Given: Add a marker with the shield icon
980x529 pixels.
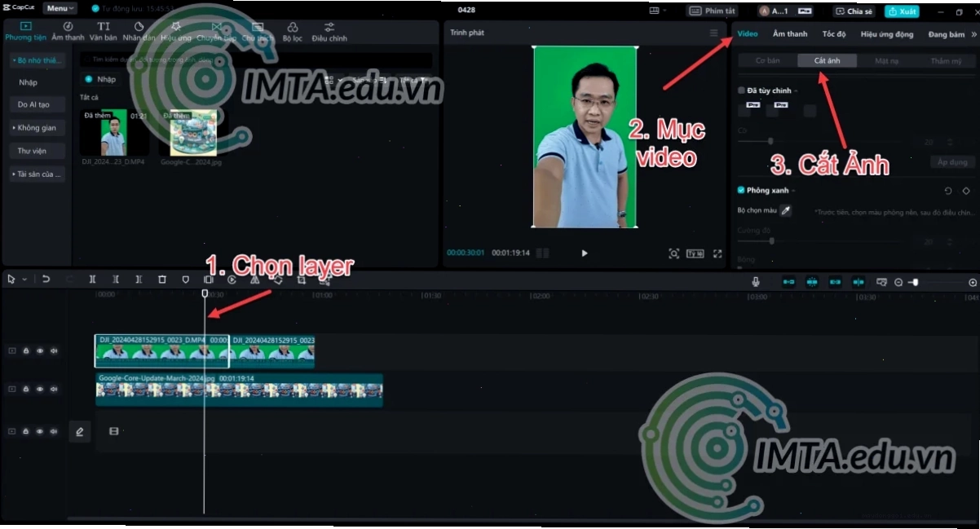Looking at the screenshot, I should pyautogui.click(x=185, y=280).
